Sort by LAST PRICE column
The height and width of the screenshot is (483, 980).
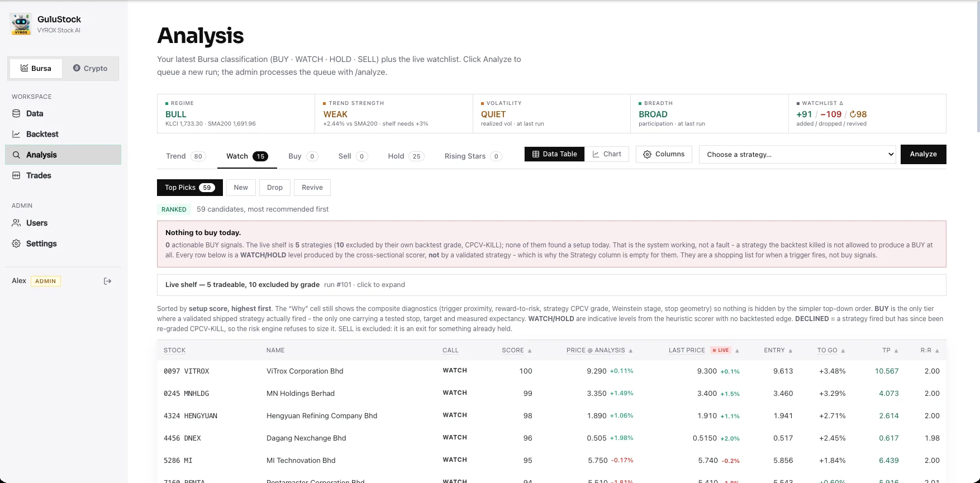pyautogui.click(x=704, y=350)
